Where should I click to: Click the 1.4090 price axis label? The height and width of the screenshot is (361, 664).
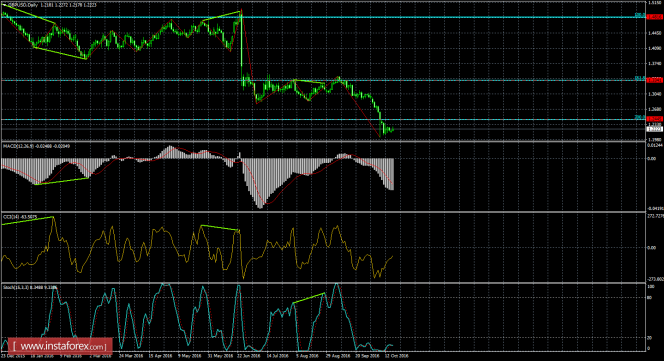click(x=655, y=48)
